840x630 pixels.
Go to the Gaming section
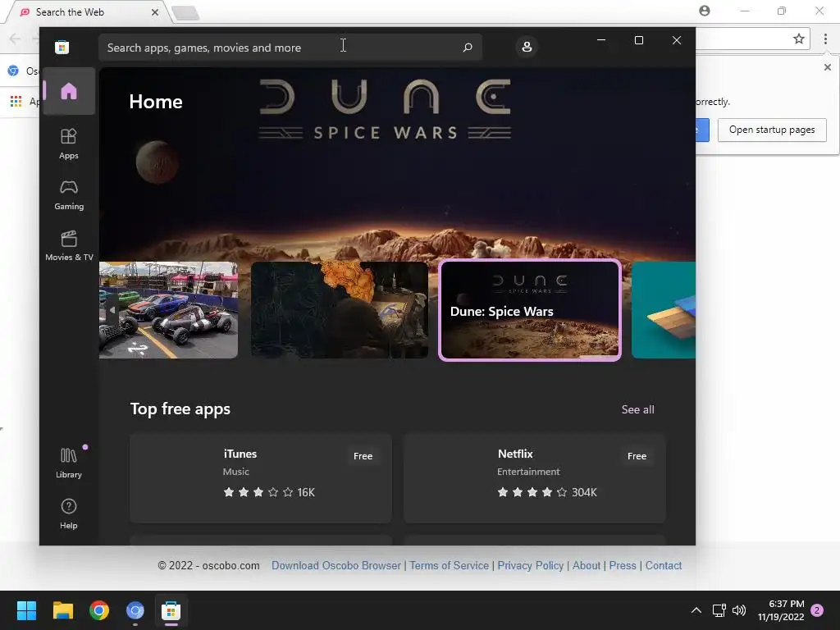[69, 194]
